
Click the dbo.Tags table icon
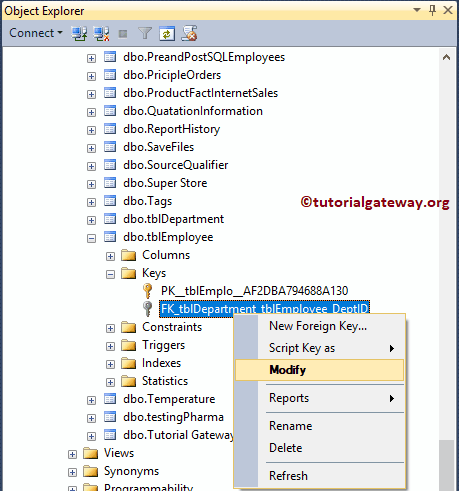pyautogui.click(x=110, y=201)
